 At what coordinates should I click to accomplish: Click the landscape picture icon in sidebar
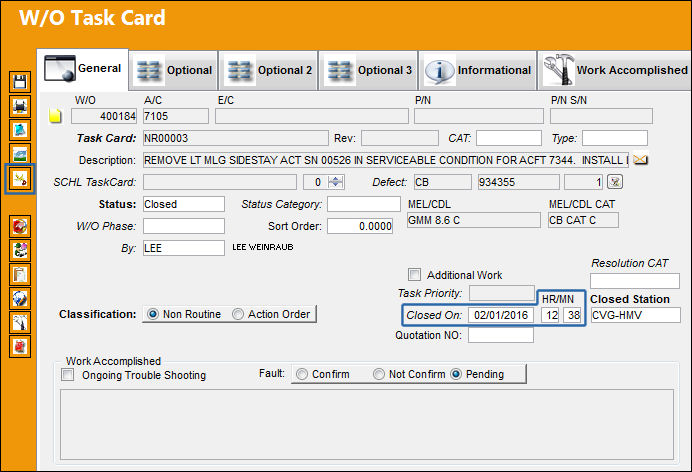pos(20,154)
